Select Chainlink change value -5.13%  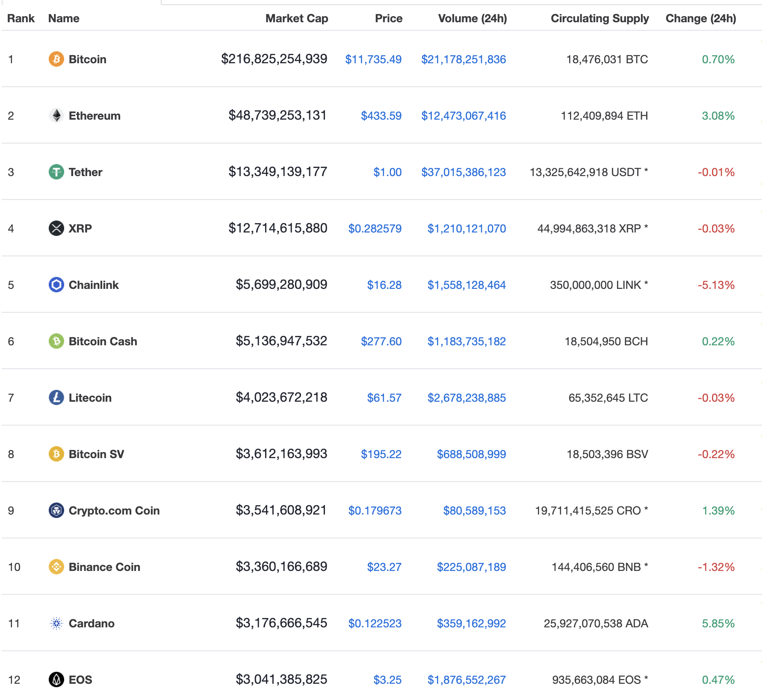point(716,285)
